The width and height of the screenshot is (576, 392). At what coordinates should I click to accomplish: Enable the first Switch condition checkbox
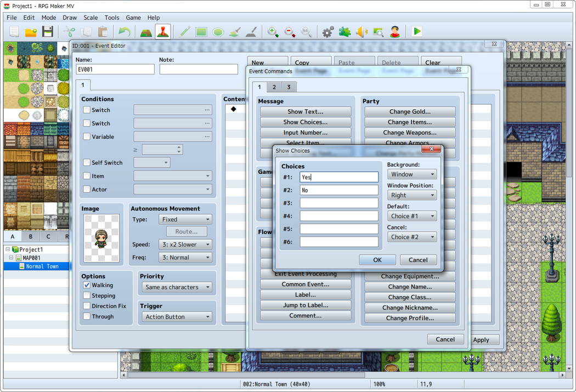(87, 110)
